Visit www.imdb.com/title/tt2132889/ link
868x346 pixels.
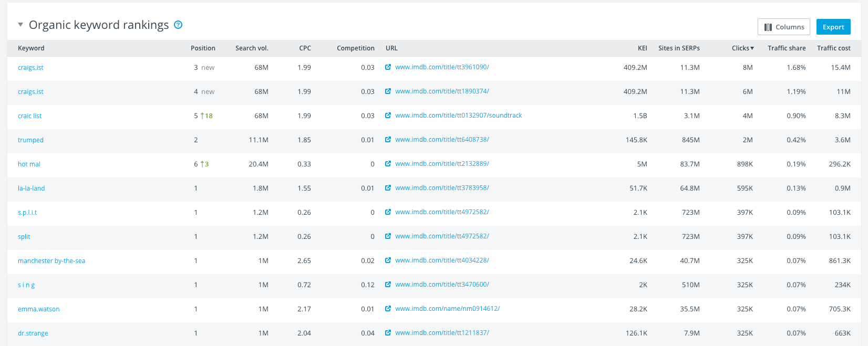click(x=442, y=164)
